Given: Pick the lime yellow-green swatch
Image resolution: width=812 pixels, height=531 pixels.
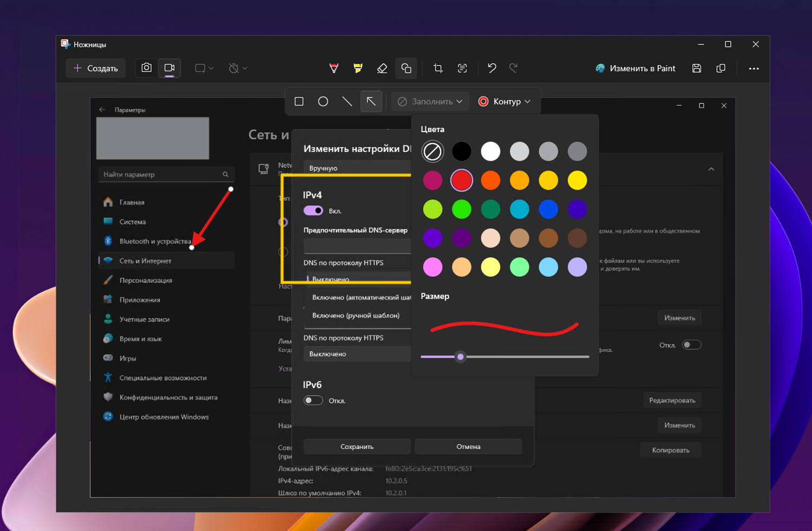Looking at the screenshot, I should coord(433,209).
